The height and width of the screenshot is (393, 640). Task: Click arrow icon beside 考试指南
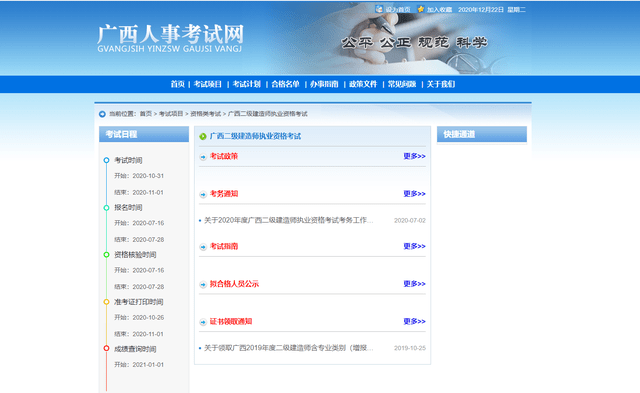click(203, 246)
